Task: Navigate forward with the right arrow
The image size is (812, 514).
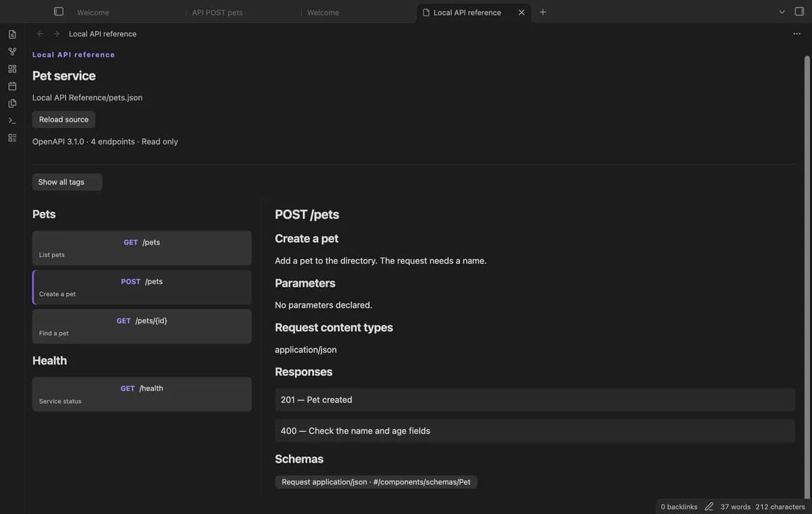Action: (56, 34)
